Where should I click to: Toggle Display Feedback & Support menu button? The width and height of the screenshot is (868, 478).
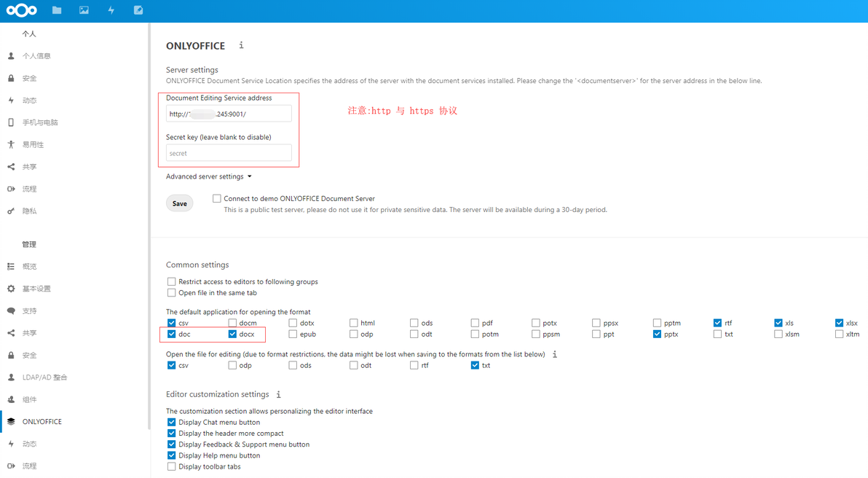click(172, 444)
